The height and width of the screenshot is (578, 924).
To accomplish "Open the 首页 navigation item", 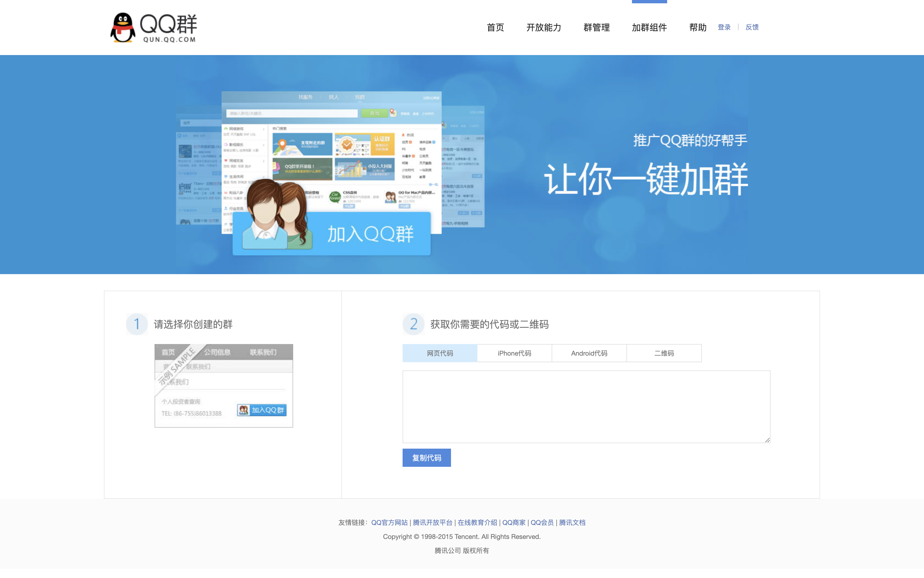I will pyautogui.click(x=495, y=28).
